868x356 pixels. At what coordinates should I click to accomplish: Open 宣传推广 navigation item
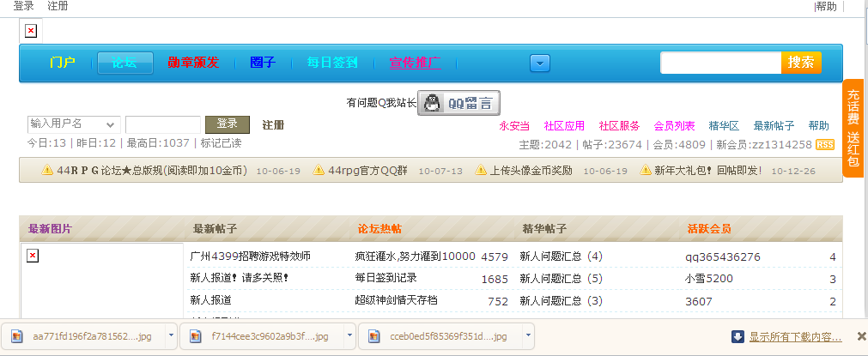pos(416,63)
